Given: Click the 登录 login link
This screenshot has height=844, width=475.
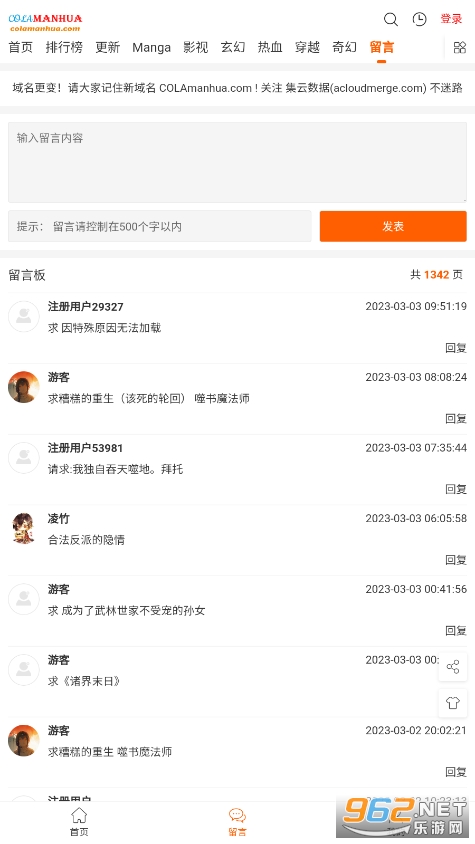Looking at the screenshot, I should click(451, 19).
